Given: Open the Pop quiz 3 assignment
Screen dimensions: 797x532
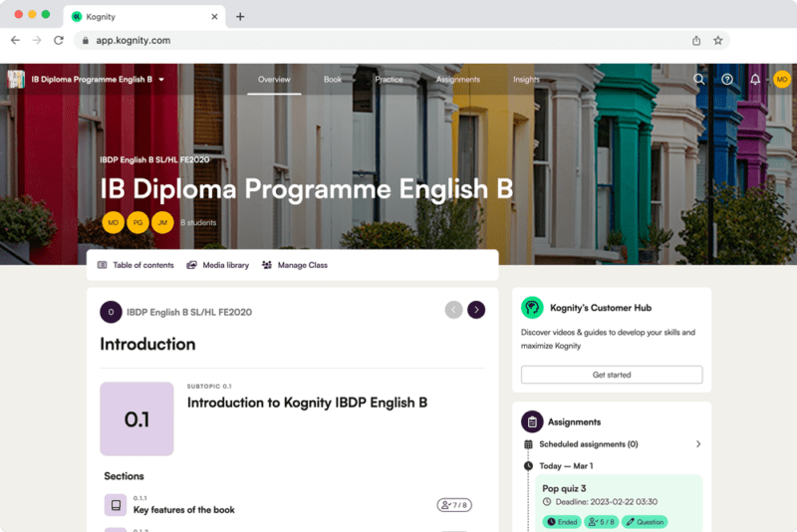Looking at the screenshot, I should pos(564,488).
